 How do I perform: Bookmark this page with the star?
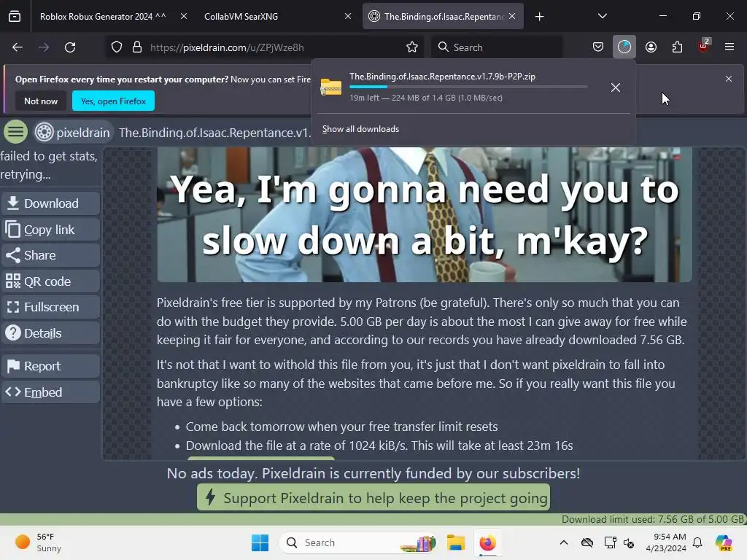click(412, 47)
